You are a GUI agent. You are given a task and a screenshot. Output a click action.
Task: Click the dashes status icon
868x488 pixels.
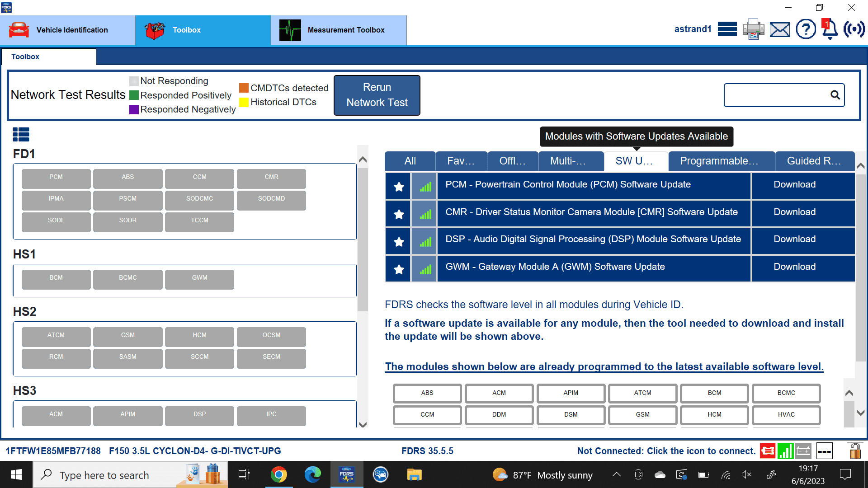point(824,450)
